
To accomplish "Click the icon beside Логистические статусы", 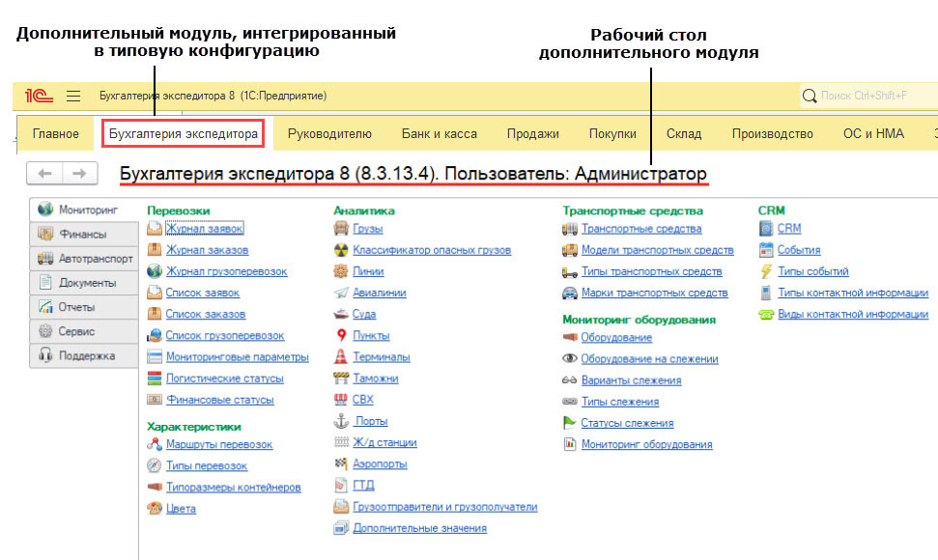I will click(155, 378).
